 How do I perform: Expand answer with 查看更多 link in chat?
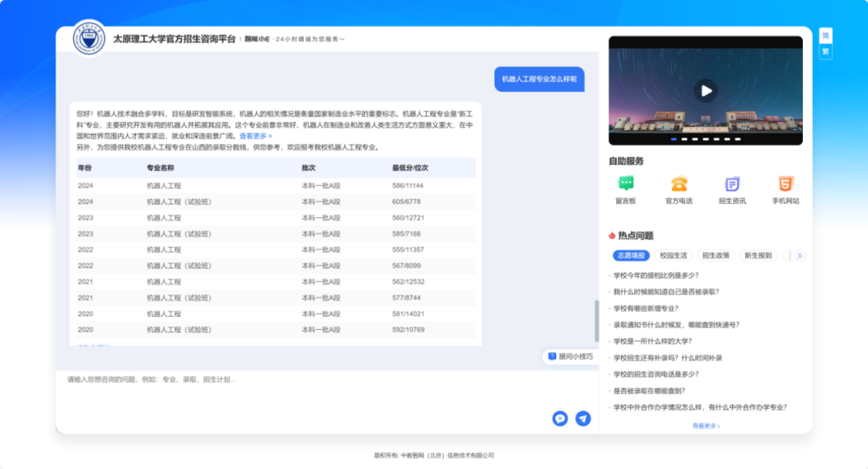coord(256,137)
